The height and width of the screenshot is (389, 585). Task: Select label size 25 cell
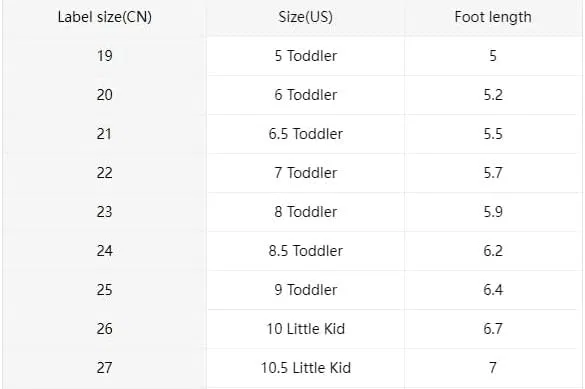(x=104, y=290)
